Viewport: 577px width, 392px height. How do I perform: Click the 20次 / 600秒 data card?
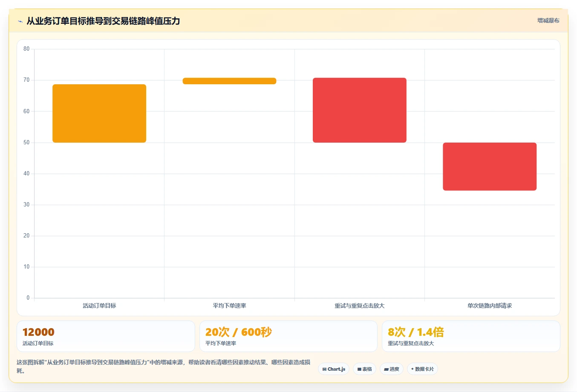click(x=288, y=336)
